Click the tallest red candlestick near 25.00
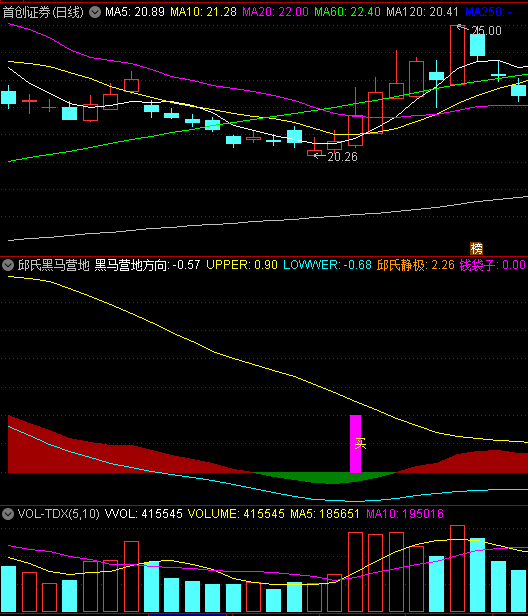 click(x=457, y=55)
